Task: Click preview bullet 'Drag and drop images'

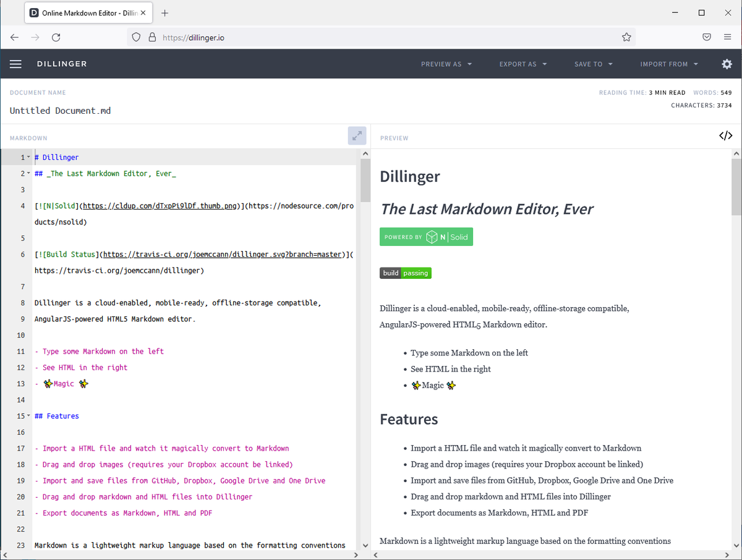Action: [x=527, y=464]
